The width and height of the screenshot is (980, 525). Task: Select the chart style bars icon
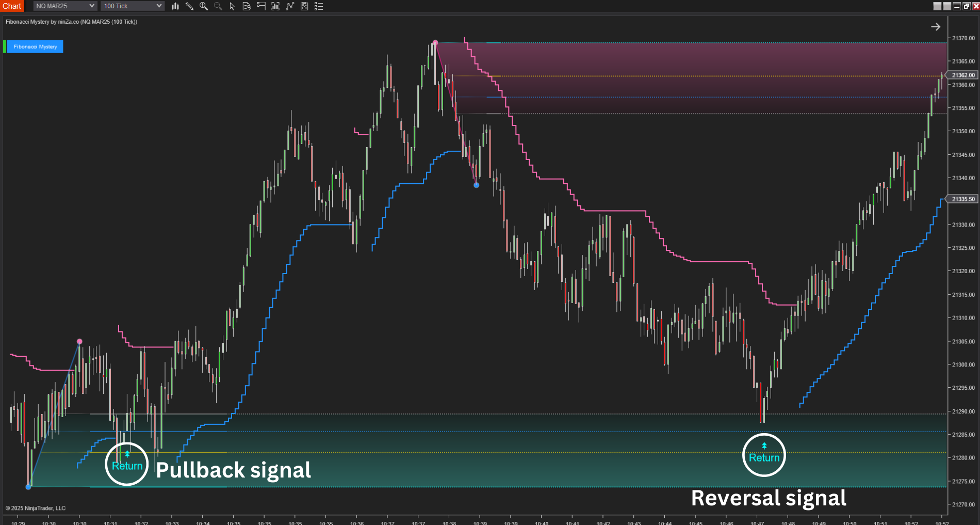point(175,6)
